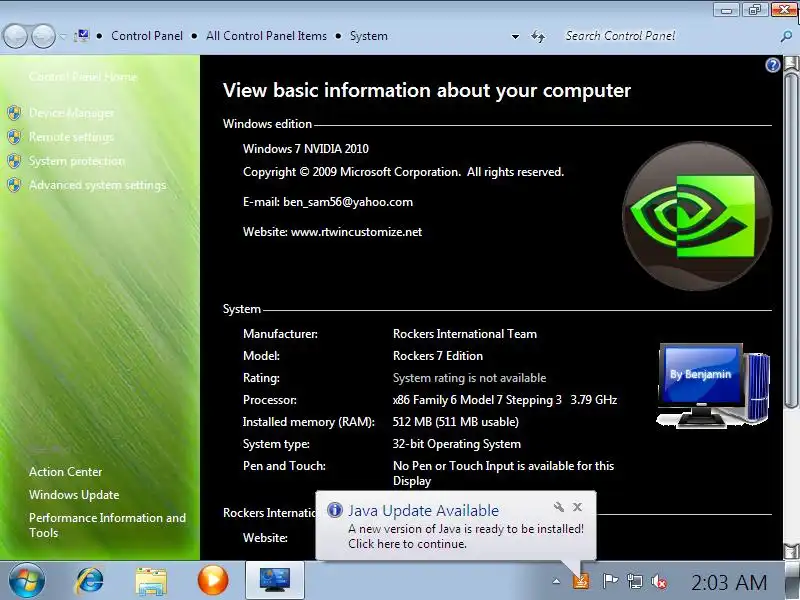Click the Forward navigation arrow button

tap(43, 36)
